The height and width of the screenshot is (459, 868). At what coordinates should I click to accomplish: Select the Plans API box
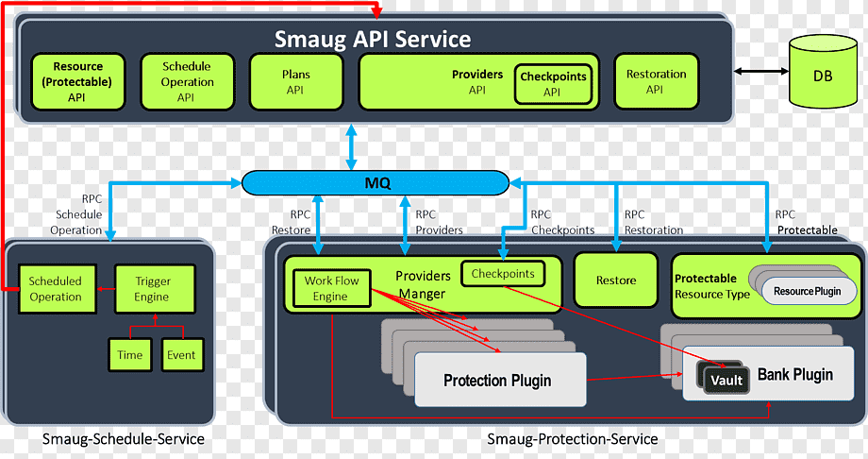pyautogui.click(x=296, y=81)
